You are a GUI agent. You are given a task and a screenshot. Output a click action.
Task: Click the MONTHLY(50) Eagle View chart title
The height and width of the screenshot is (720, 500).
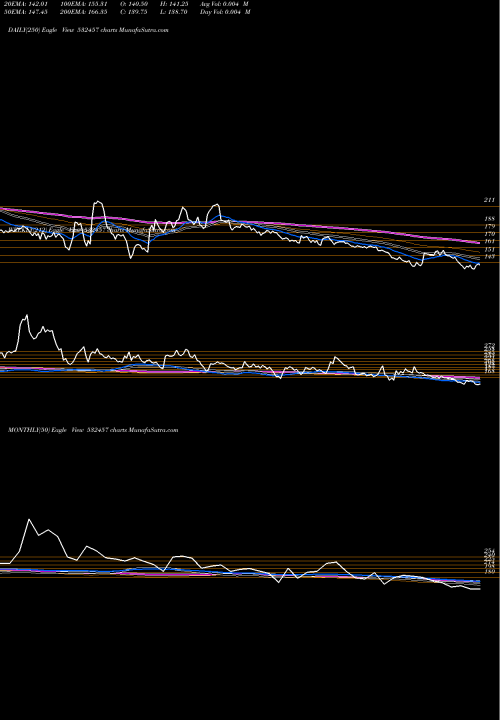[93, 430]
